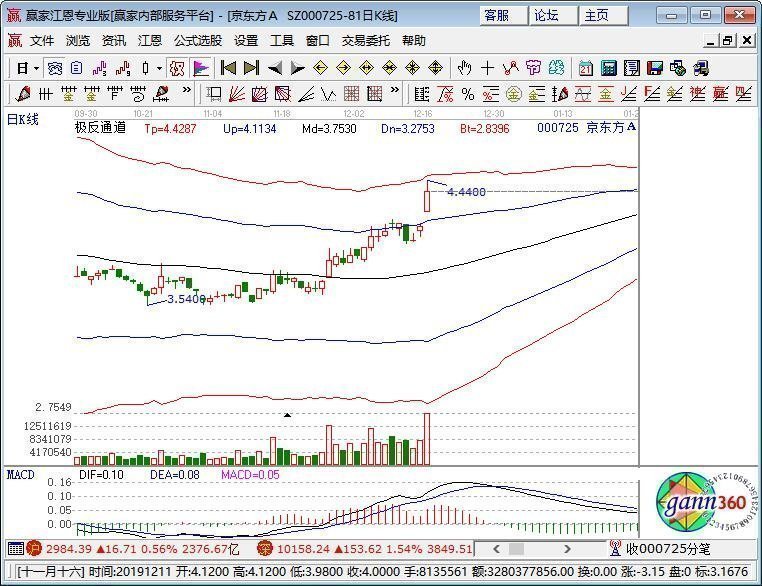Click the Tp=4.4287 channel value
This screenshot has height=586, width=762.
tap(170, 129)
